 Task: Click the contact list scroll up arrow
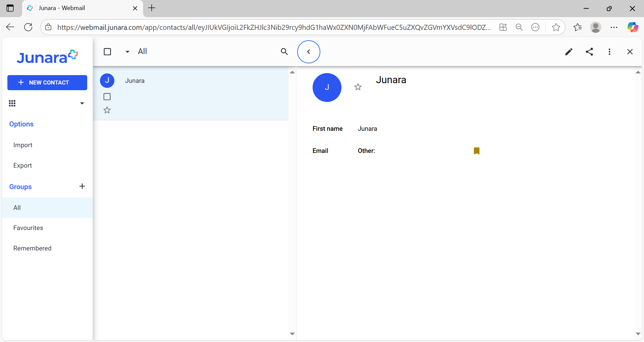point(292,72)
